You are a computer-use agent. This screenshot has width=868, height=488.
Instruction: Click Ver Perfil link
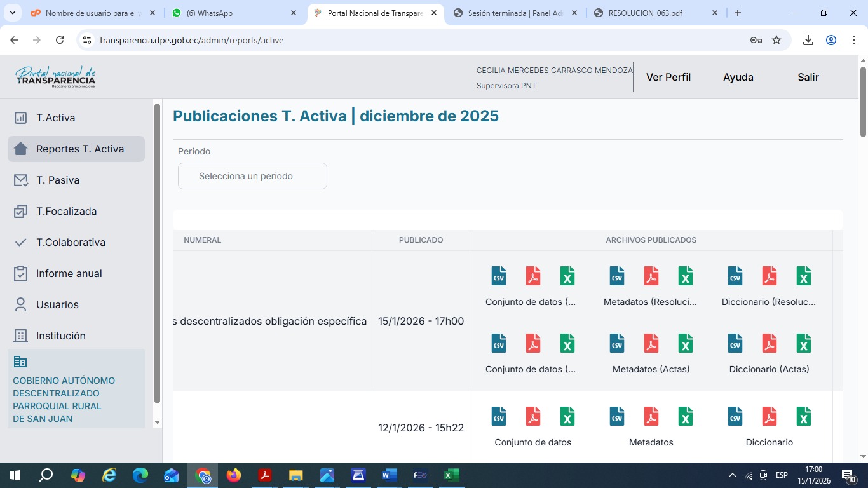click(x=668, y=77)
